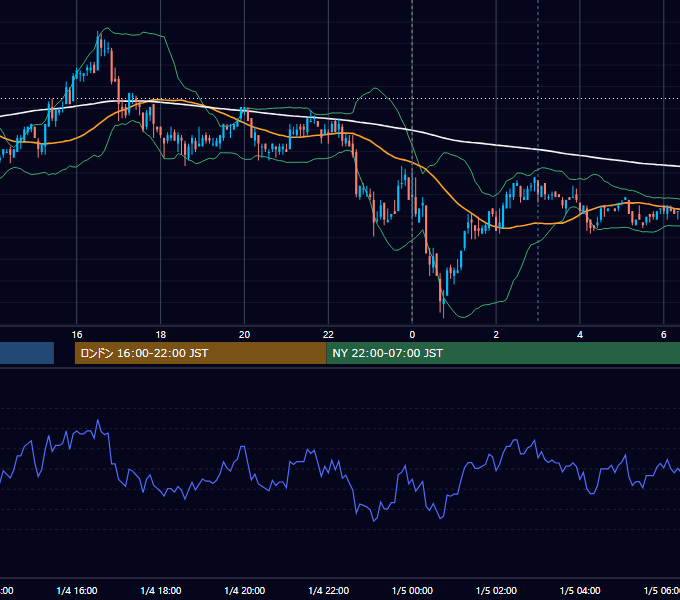Screen dimensions: 680x600
Task: Click the 1/5 02:00 date label
Action: pyautogui.click(x=497, y=591)
